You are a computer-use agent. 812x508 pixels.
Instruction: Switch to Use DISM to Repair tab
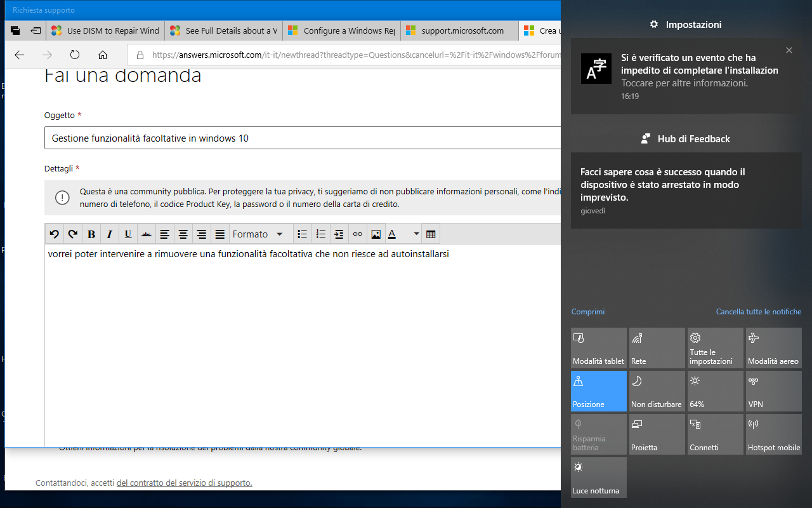[x=105, y=30]
